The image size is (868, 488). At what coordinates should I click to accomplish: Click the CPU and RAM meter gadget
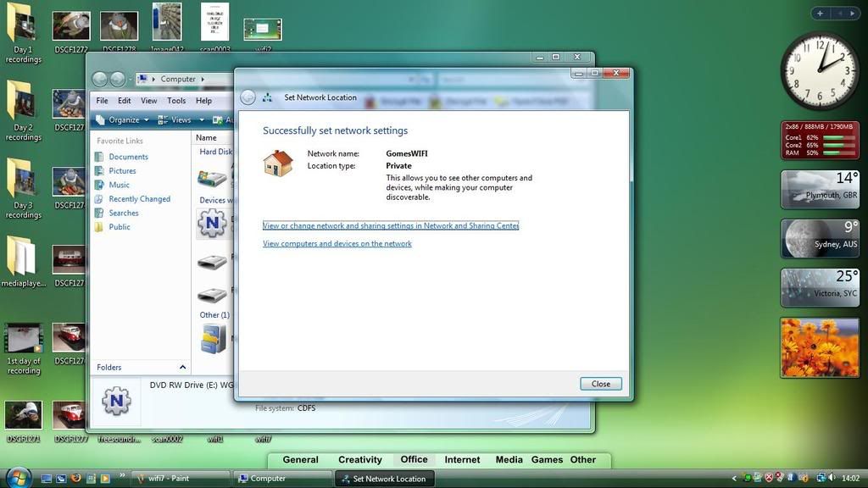pos(820,141)
